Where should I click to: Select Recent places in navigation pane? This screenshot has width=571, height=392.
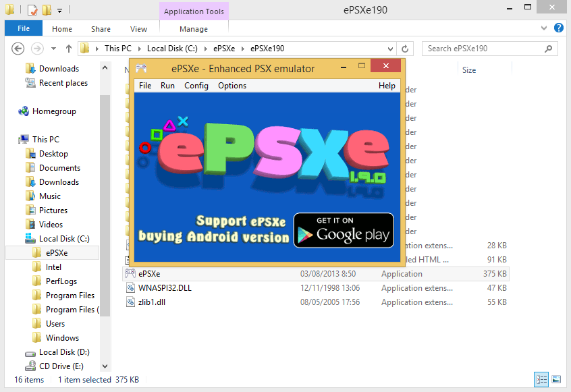coord(63,83)
